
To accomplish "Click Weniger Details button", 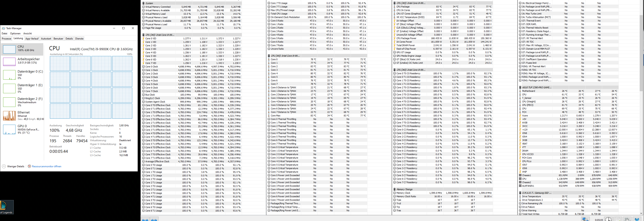I will pyautogui.click(x=13, y=166).
